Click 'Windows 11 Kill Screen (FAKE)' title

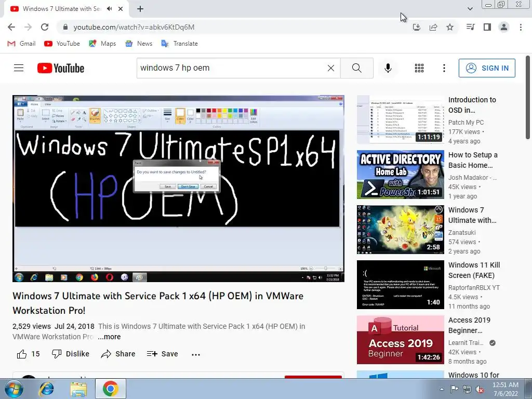click(474, 270)
